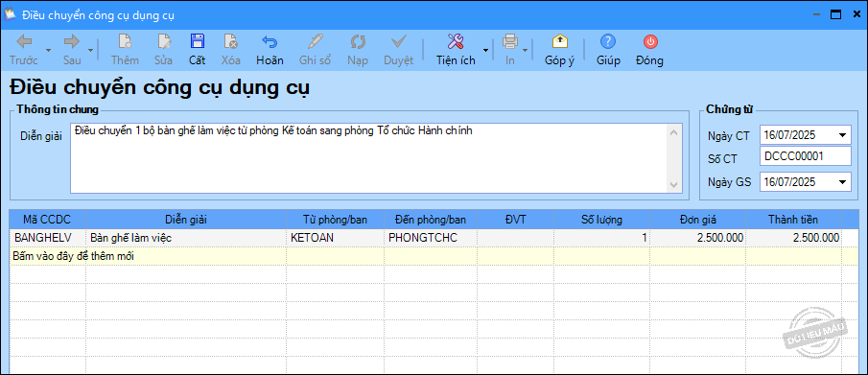Click the Sau next arrow icon
868x375 pixels.
pos(72,41)
